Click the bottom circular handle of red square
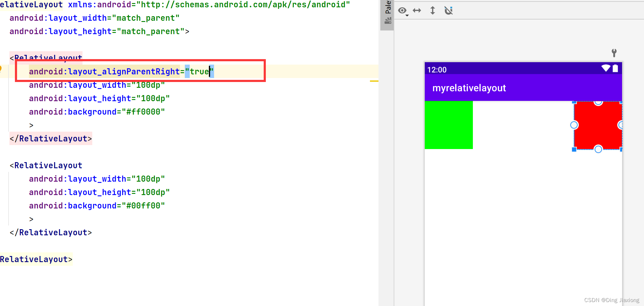The height and width of the screenshot is (306, 644). point(598,149)
